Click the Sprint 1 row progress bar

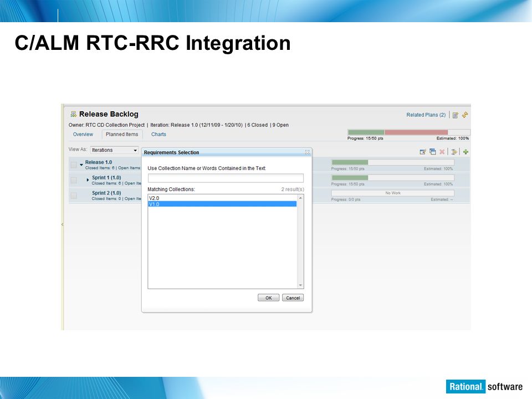392,177
